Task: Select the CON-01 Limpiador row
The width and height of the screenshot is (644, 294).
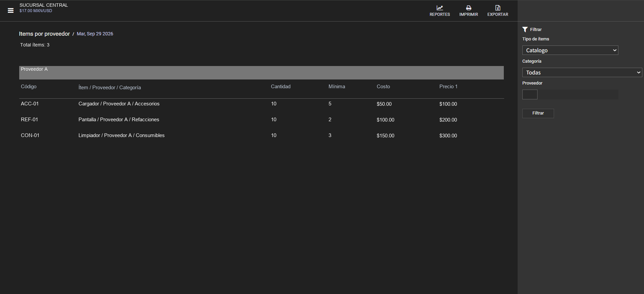Action: coord(262,135)
